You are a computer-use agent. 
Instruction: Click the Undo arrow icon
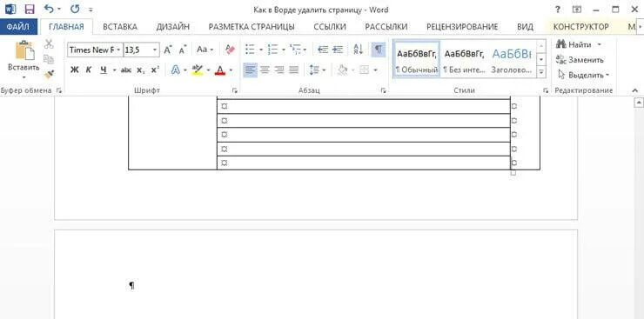point(50,9)
